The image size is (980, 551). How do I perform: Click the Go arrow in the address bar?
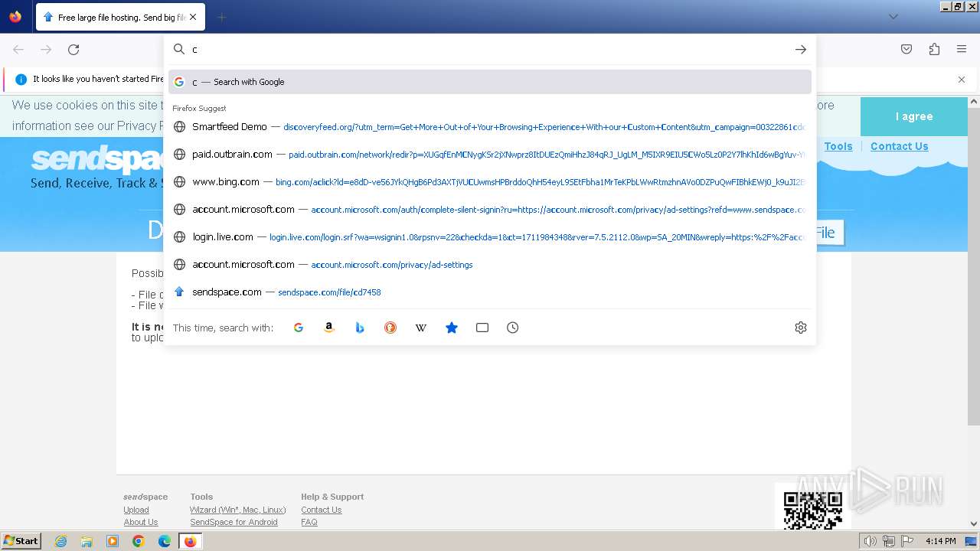[800, 49]
